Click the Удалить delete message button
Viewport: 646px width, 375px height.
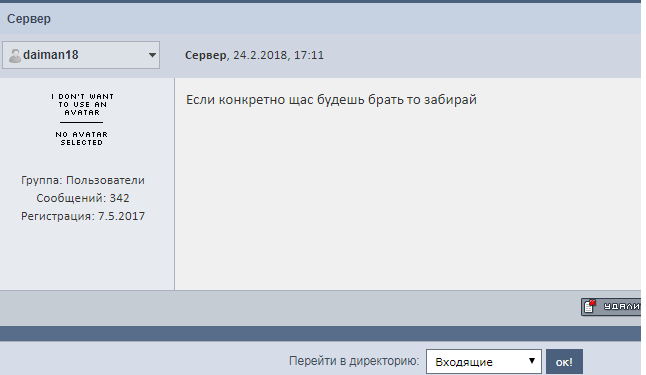[611, 307]
